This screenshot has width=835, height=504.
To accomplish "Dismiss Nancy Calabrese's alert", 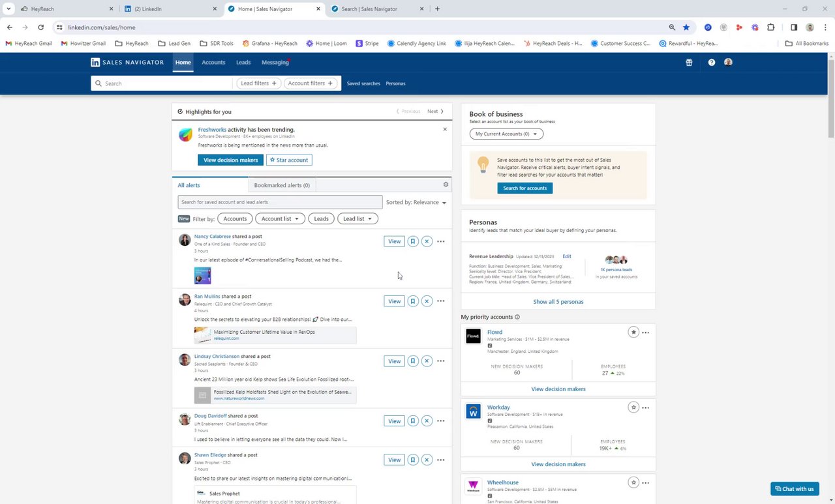I will tap(427, 241).
